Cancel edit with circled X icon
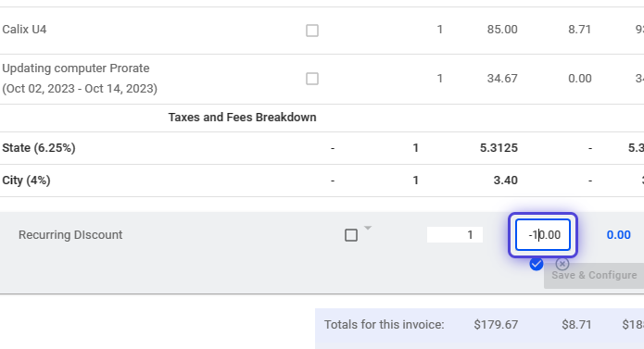Screen dimensions: 644x349 tap(562, 264)
